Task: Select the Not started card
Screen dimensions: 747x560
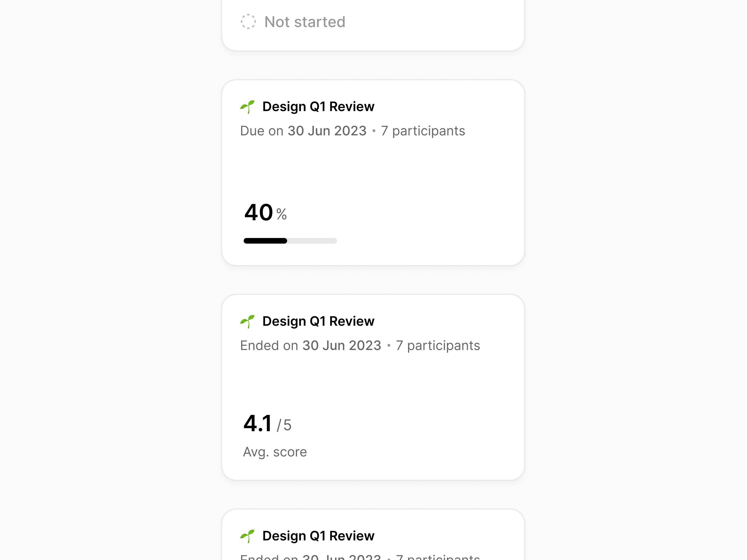Action: [373, 22]
